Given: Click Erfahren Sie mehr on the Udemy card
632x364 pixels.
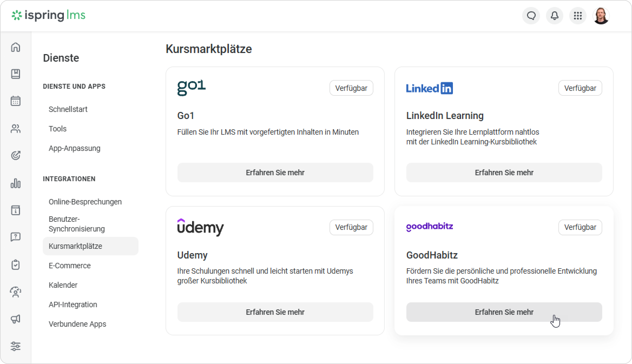Looking at the screenshot, I should (x=275, y=312).
